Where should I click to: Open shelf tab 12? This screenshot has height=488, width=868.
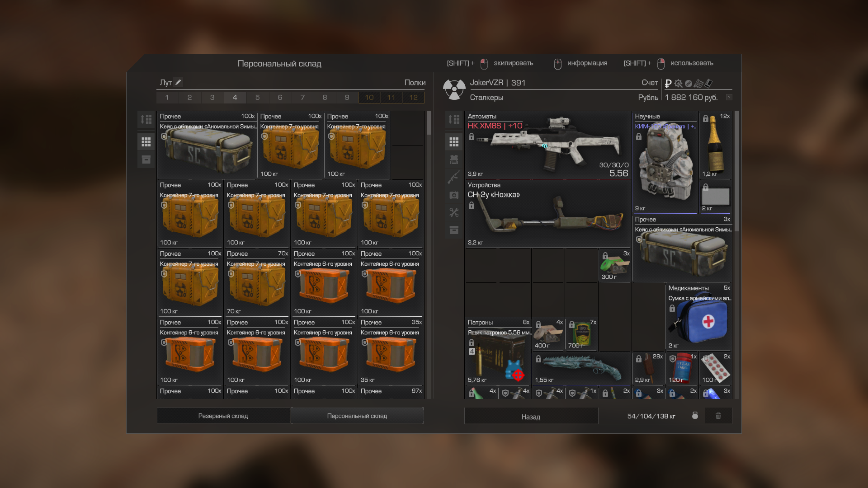tap(414, 97)
